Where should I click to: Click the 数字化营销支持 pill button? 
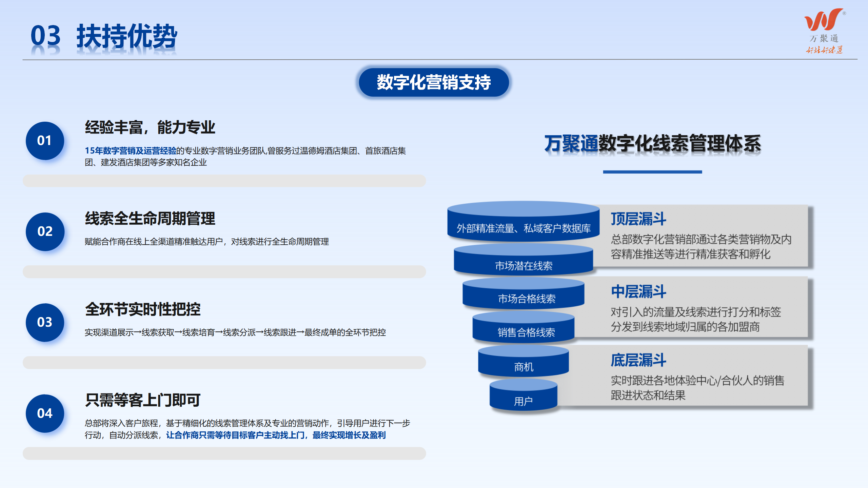coord(434,82)
